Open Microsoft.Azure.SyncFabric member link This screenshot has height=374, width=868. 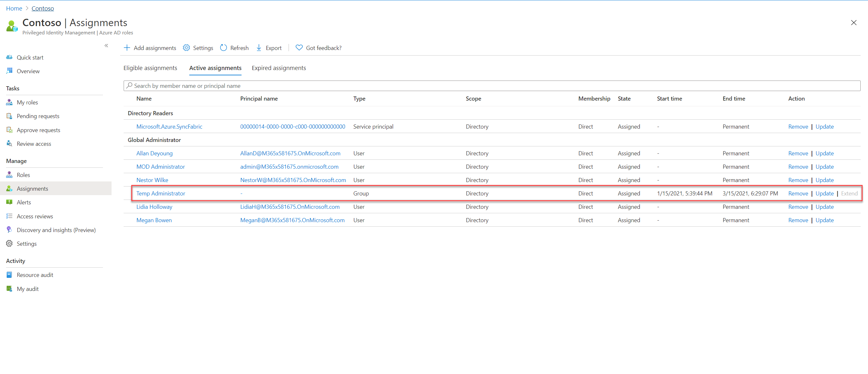(x=170, y=126)
